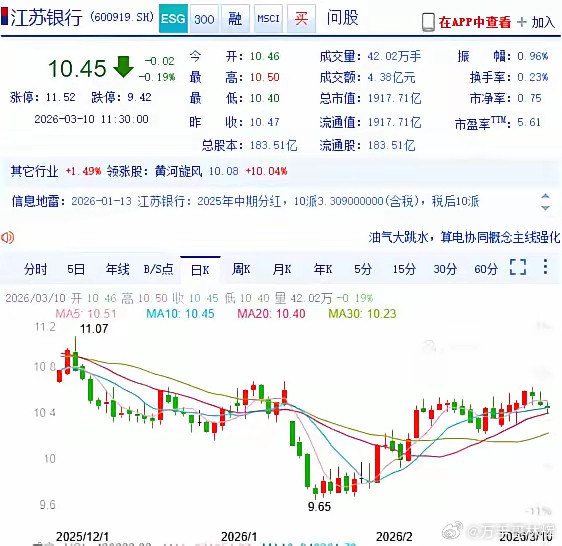Open the 黄河旋风 leading stock link
Image resolution: width=562 pixels, height=546 pixels.
(178, 171)
